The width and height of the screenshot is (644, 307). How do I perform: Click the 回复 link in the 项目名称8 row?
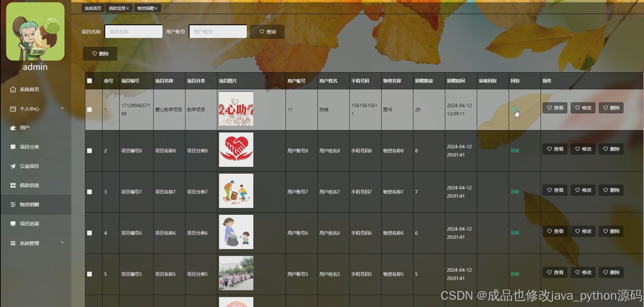[x=515, y=151]
